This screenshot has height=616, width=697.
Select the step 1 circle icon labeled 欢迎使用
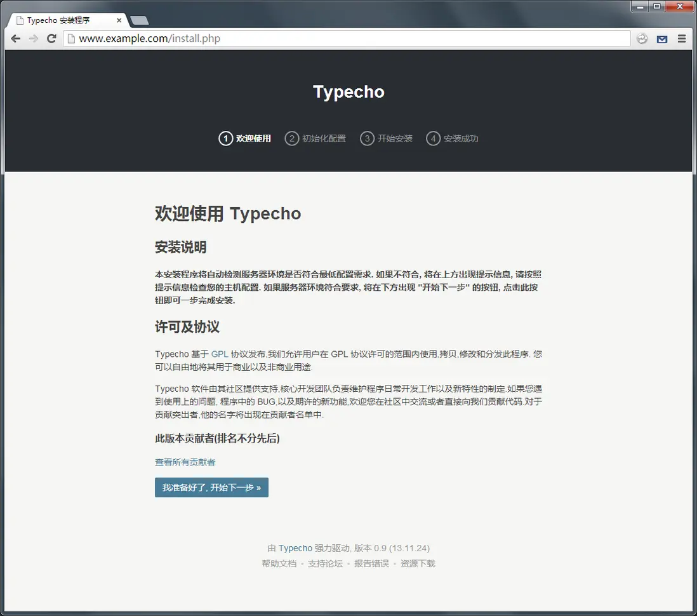pos(226,138)
